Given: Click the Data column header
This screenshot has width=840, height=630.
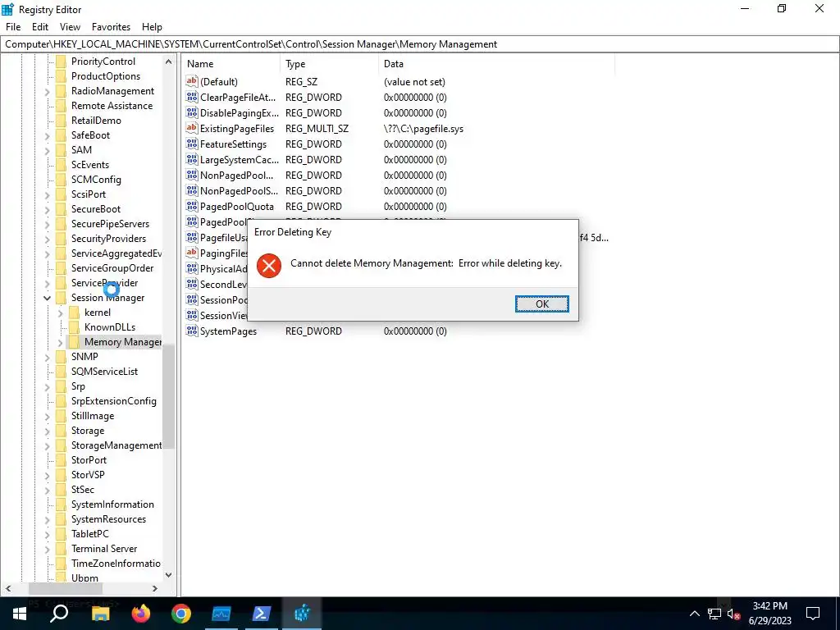Looking at the screenshot, I should [496, 64].
